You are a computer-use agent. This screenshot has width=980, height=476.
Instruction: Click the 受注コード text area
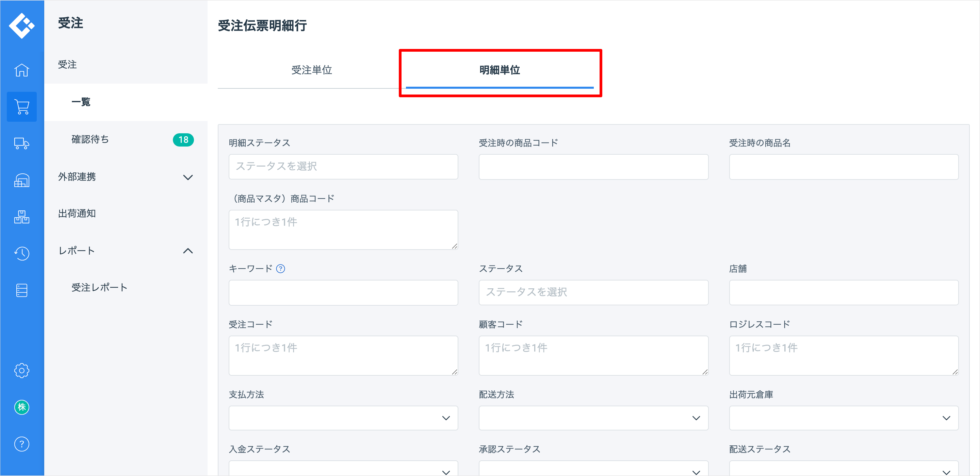pos(343,356)
